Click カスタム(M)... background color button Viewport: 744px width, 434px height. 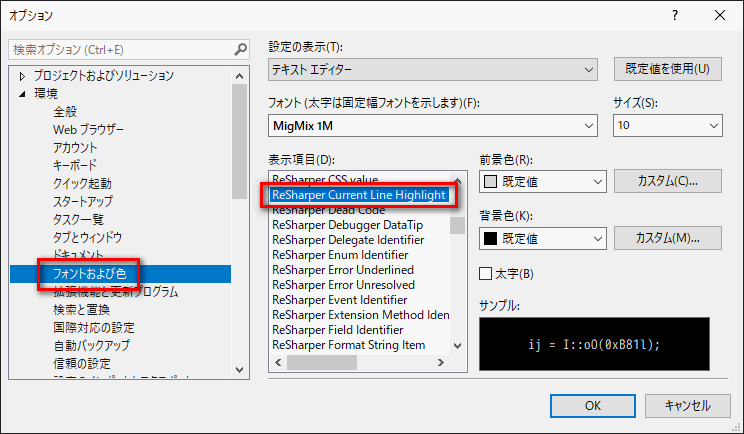668,238
